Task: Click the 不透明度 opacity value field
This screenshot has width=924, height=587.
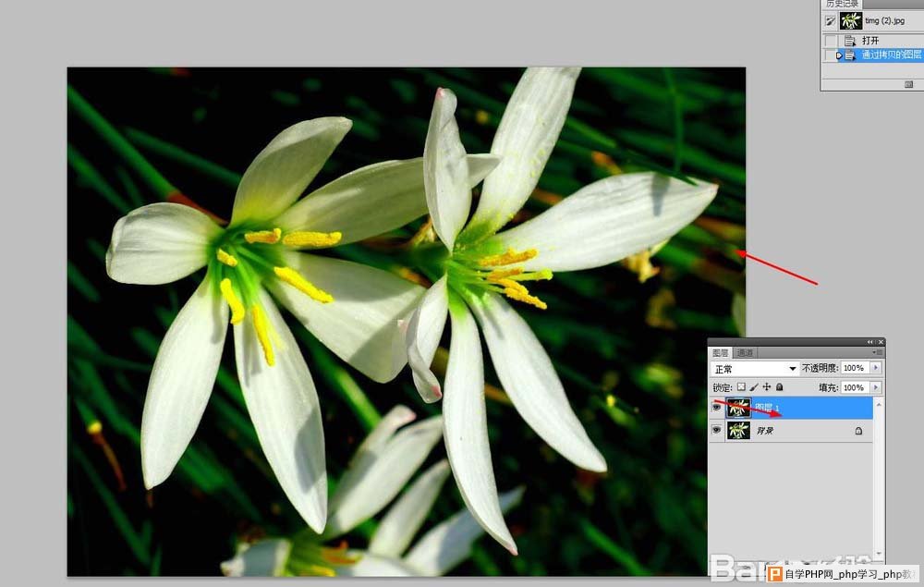Action: pyautogui.click(x=854, y=369)
